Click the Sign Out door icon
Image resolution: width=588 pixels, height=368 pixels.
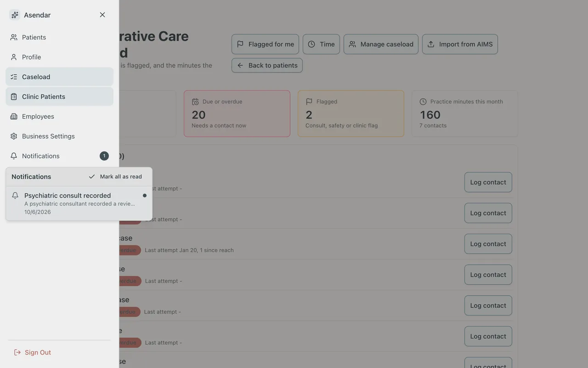coord(17,352)
